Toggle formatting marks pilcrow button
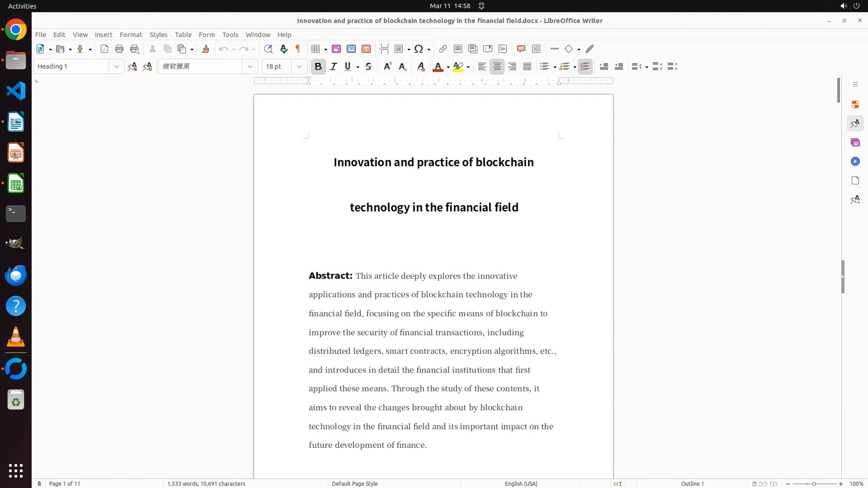The image size is (868, 488). click(298, 49)
